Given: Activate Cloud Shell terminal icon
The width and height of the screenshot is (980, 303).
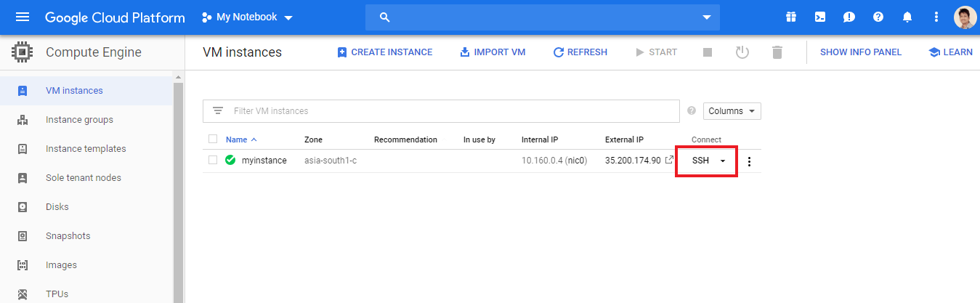Looking at the screenshot, I should click(820, 17).
